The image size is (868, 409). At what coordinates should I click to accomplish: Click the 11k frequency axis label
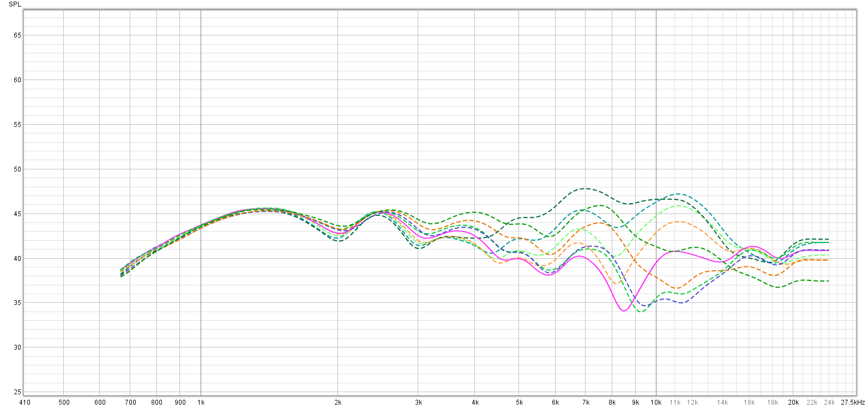[x=675, y=402]
